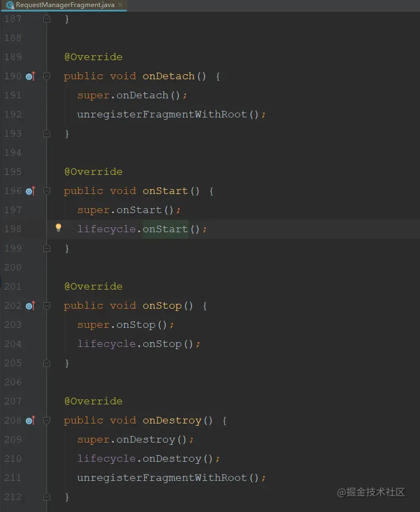420x512 pixels.
Task: Collapse the onStart method fold at line 196
Action: (46, 191)
